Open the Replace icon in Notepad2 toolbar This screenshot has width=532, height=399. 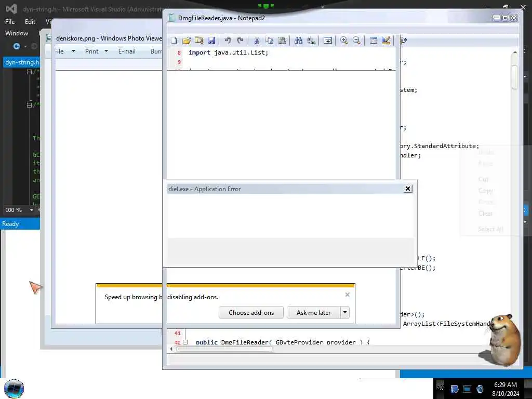[311, 41]
